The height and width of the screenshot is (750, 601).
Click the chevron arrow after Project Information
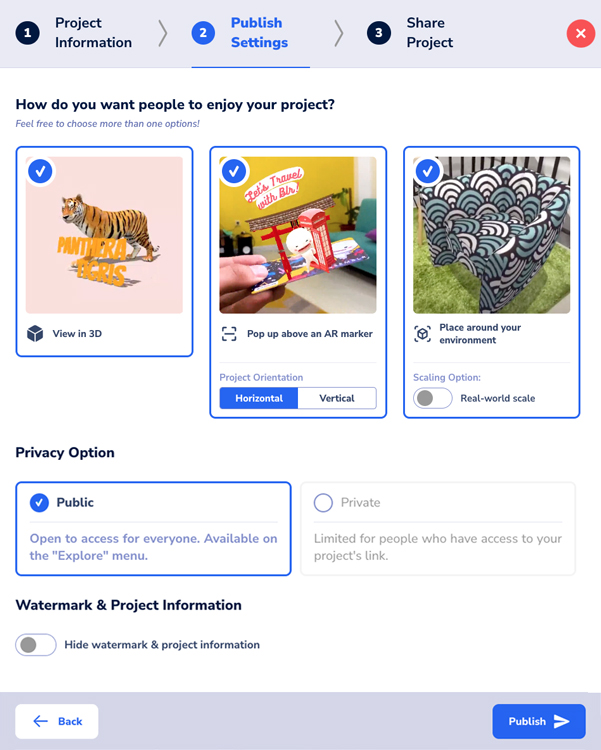point(163,33)
